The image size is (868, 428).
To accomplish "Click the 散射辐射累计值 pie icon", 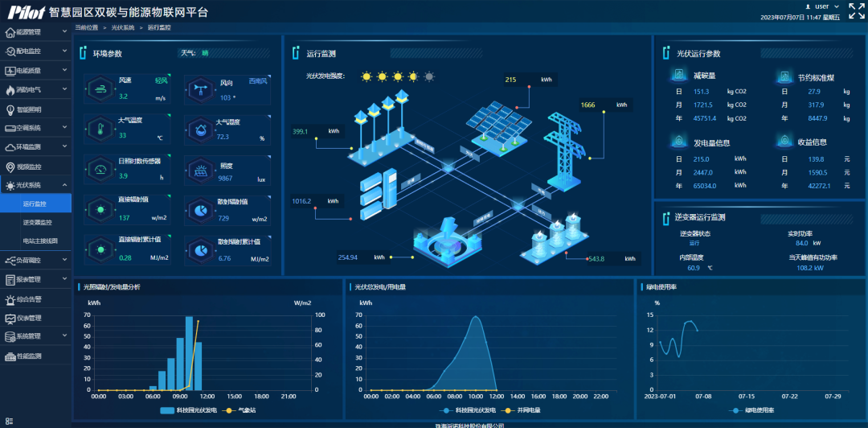I will click(200, 249).
